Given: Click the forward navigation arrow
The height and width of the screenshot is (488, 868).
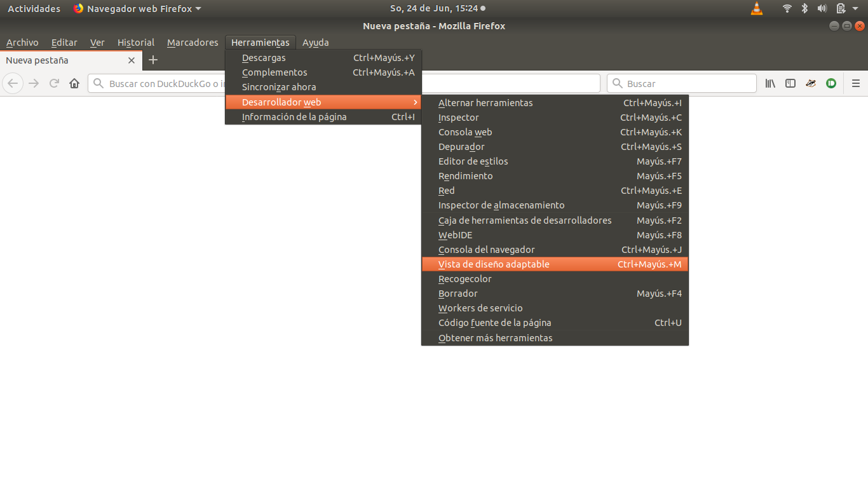Looking at the screenshot, I should pos(34,83).
